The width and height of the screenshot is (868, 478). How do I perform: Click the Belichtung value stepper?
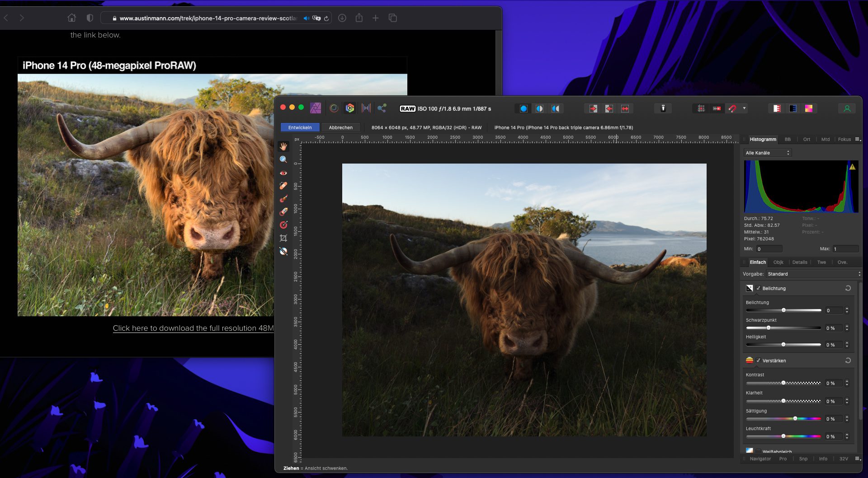(847, 310)
